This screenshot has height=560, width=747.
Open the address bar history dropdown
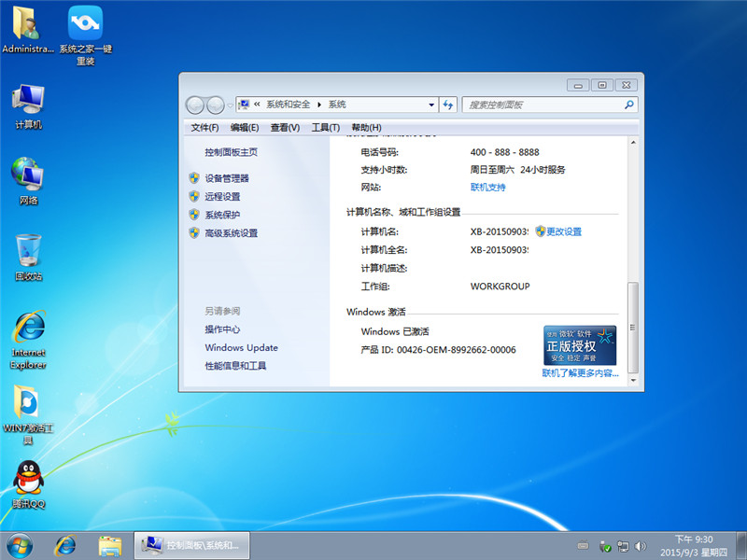(x=432, y=104)
